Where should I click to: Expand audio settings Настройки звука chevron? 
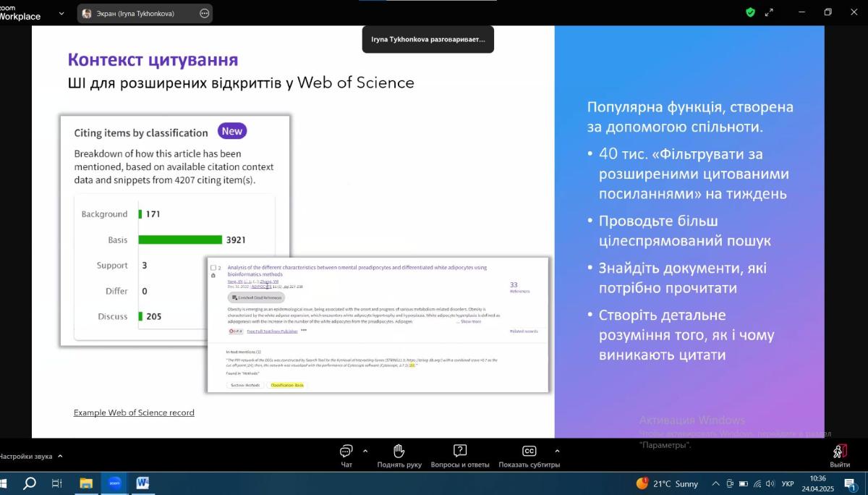click(60, 456)
